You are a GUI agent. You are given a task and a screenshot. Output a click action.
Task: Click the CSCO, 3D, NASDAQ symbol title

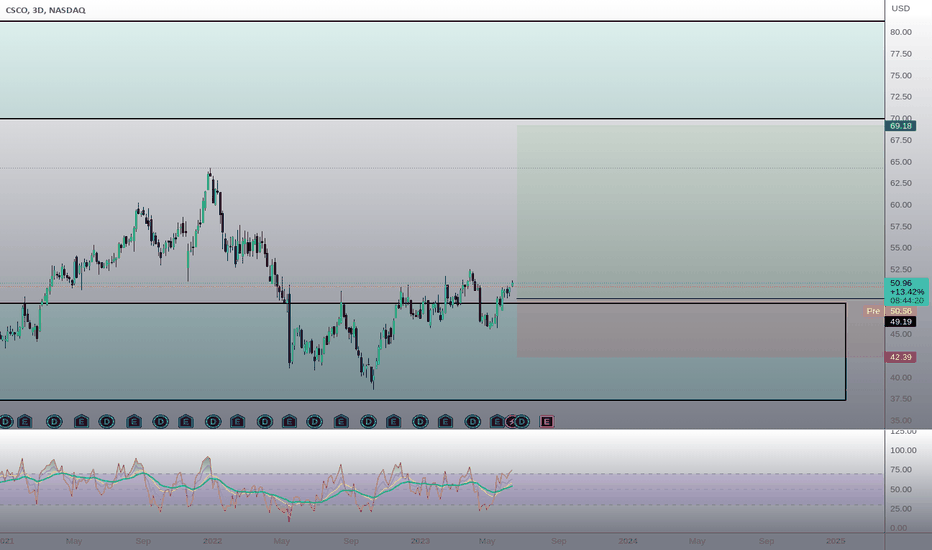pos(46,10)
